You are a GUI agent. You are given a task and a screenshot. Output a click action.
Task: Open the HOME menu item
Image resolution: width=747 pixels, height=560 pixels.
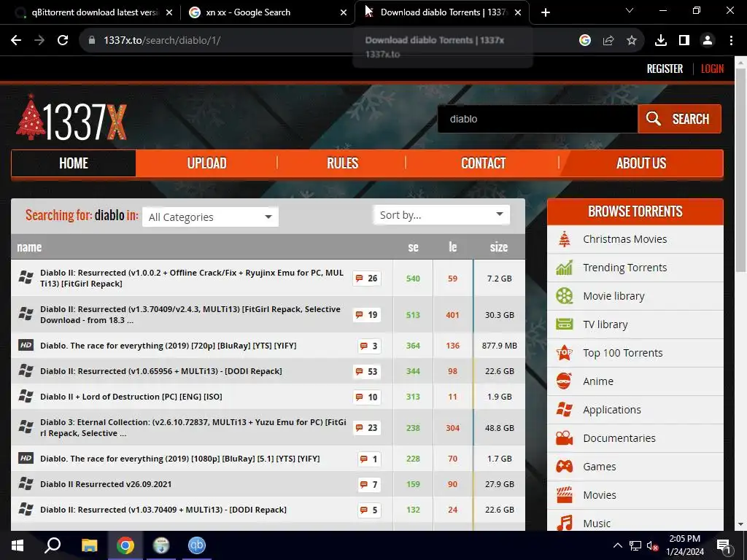74,163
